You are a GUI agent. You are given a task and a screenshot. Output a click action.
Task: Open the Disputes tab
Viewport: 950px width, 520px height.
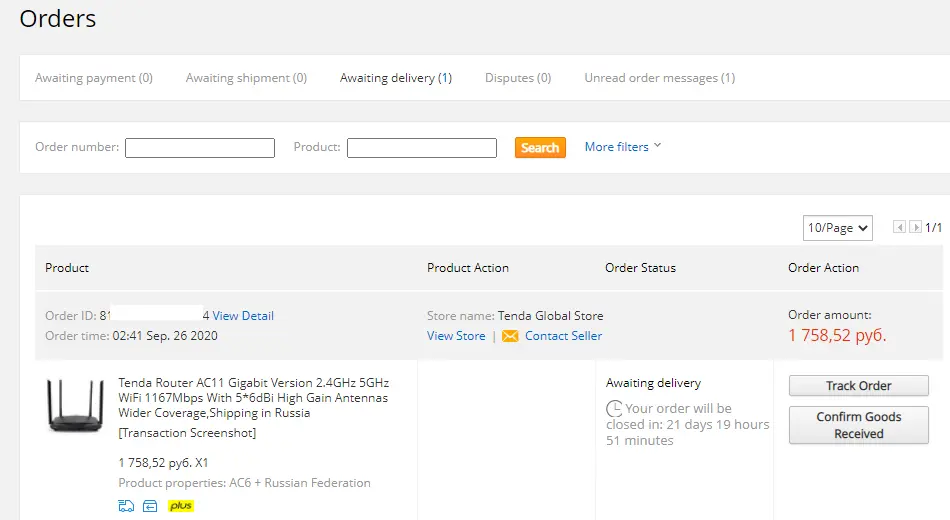click(518, 78)
